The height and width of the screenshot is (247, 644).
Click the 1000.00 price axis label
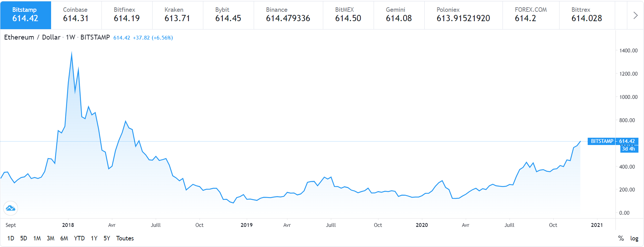628,97
